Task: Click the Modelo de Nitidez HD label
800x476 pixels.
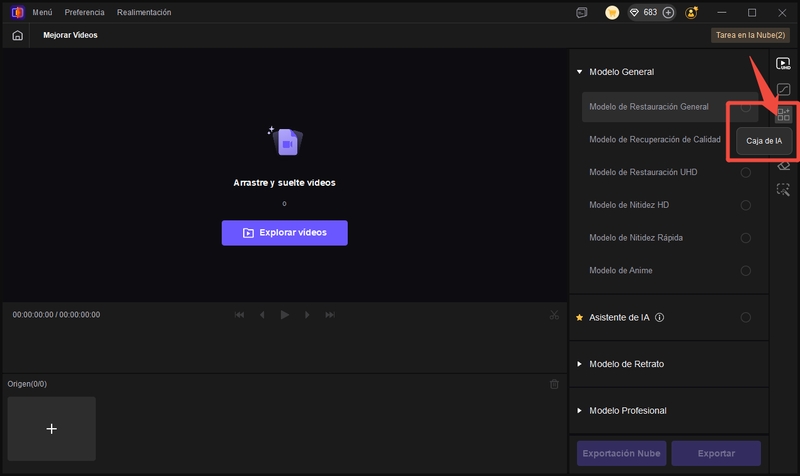Action: coord(629,205)
